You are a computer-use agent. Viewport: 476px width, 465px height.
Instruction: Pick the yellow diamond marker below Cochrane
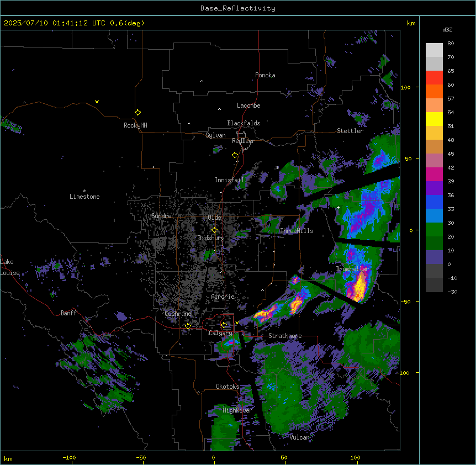click(x=188, y=326)
